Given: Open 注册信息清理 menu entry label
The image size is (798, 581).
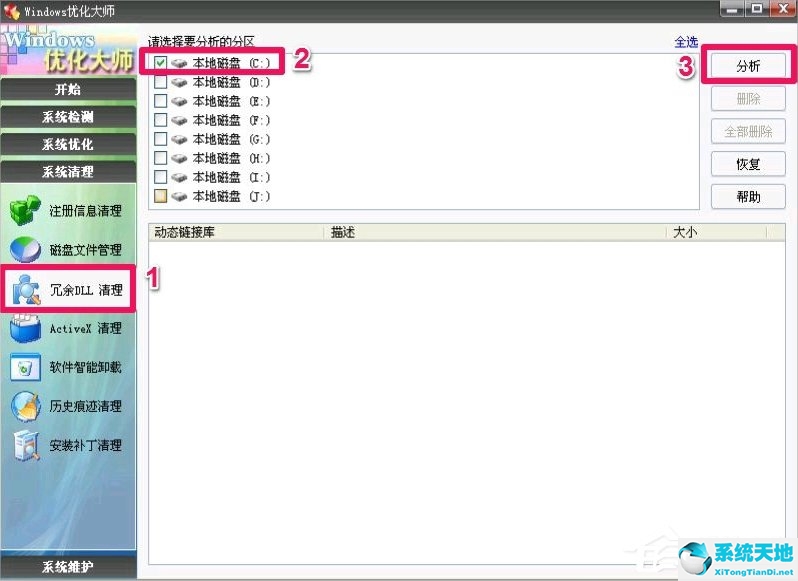Looking at the screenshot, I should 86,211.
